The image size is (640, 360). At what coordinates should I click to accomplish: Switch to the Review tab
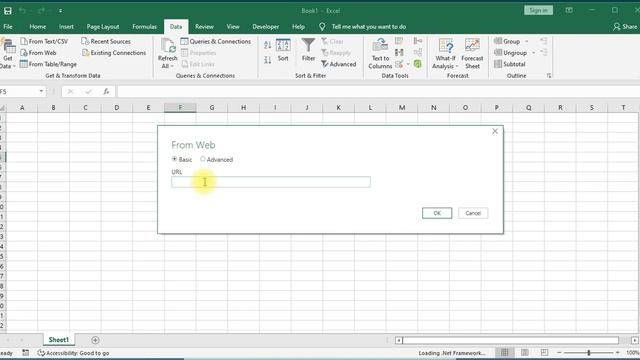204,27
